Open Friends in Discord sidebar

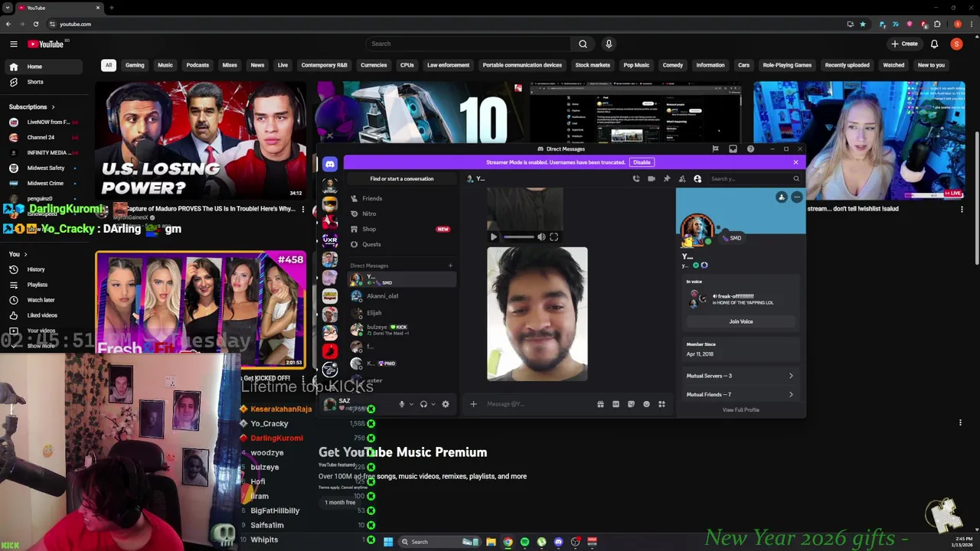pyautogui.click(x=402, y=198)
